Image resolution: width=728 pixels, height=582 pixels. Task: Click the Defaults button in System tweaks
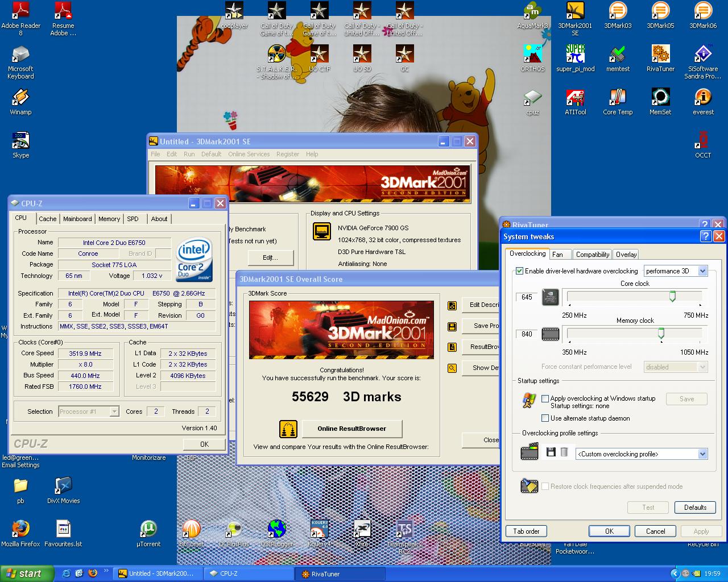click(x=695, y=508)
